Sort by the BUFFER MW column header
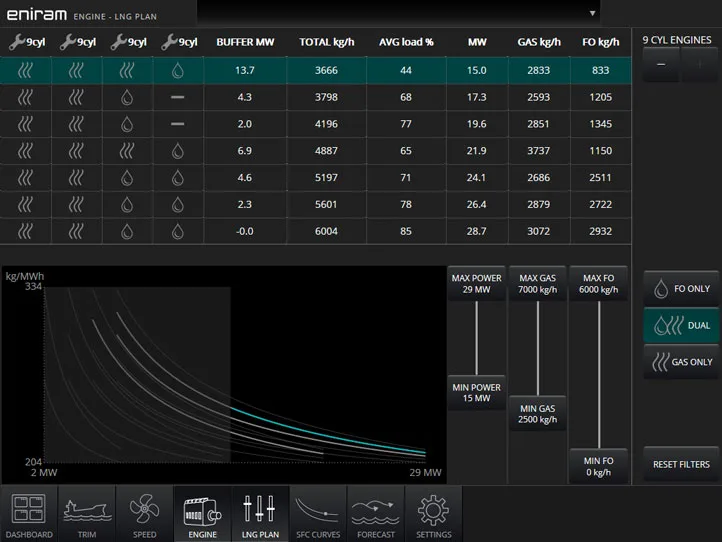 coord(245,42)
